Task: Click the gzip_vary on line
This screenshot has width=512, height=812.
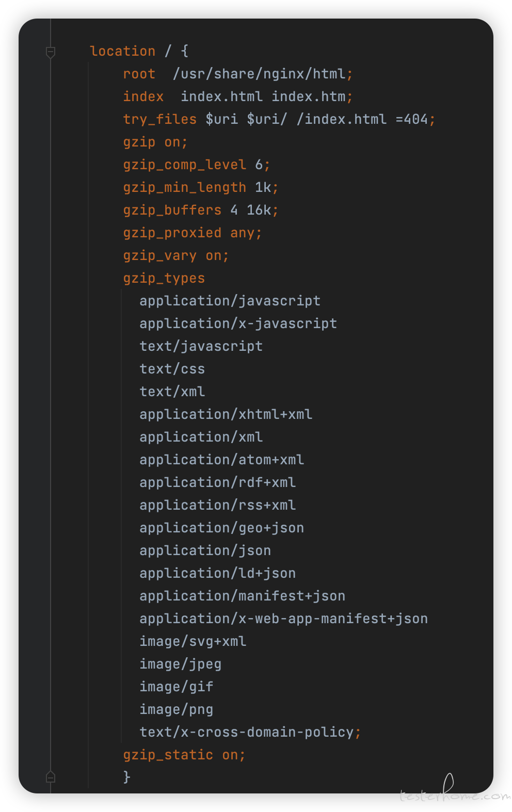Action: coord(175,255)
